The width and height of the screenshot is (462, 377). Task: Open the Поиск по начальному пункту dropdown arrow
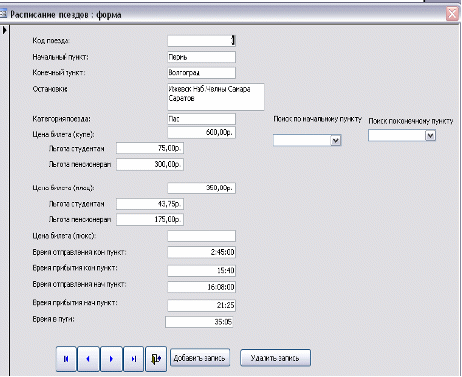[x=336, y=140]
